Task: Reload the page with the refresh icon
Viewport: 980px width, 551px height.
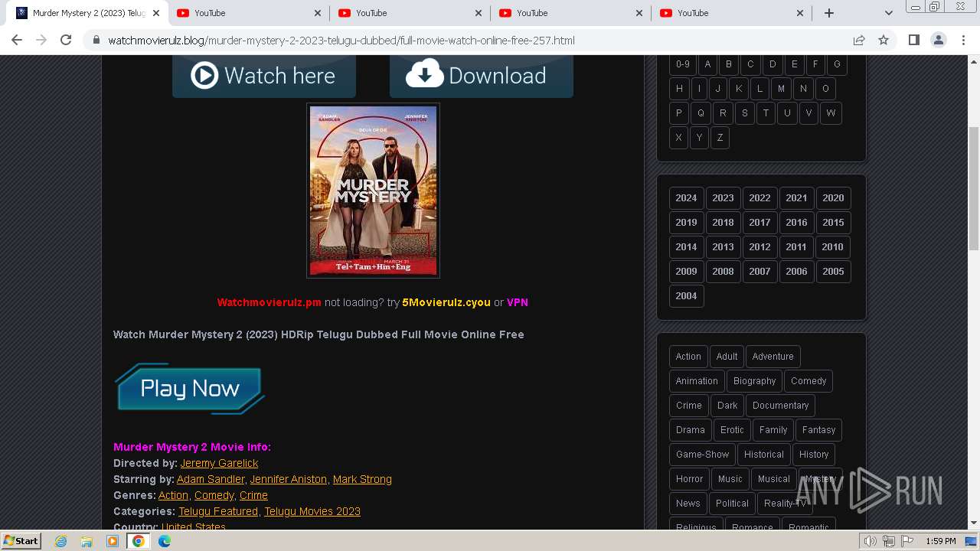Action: point(66,40)
